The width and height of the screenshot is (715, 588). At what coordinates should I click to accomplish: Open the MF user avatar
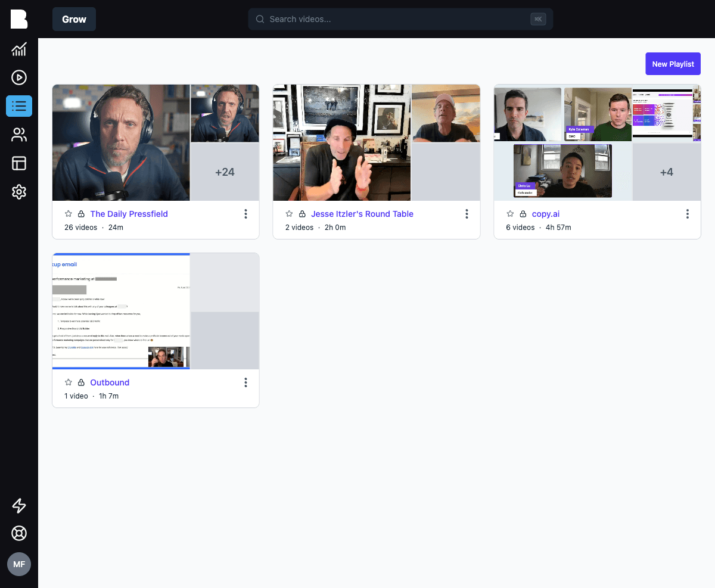[x=19, y=564]
